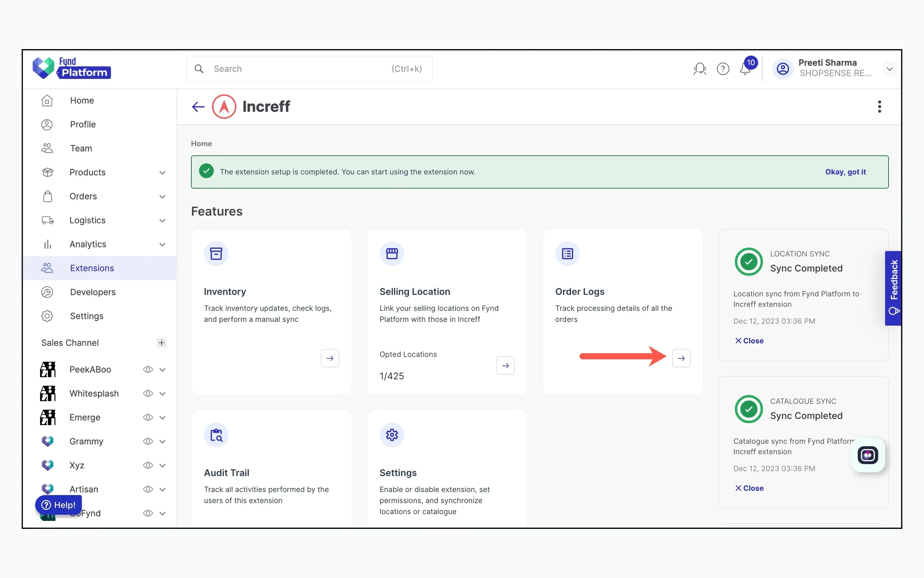Screen dimensions: 924x578
Task: Open Profile in the sidebar
Action: click(x=100, y=125)
